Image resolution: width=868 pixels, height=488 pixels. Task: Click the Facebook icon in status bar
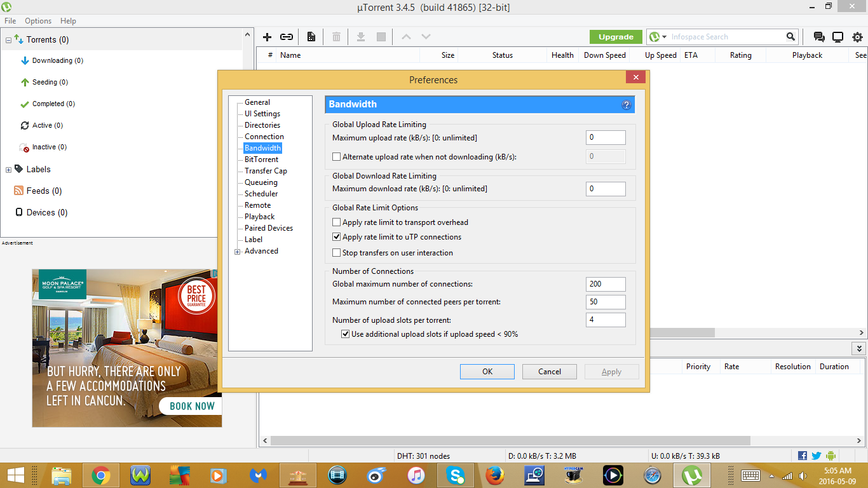click(x=803, y=456)
